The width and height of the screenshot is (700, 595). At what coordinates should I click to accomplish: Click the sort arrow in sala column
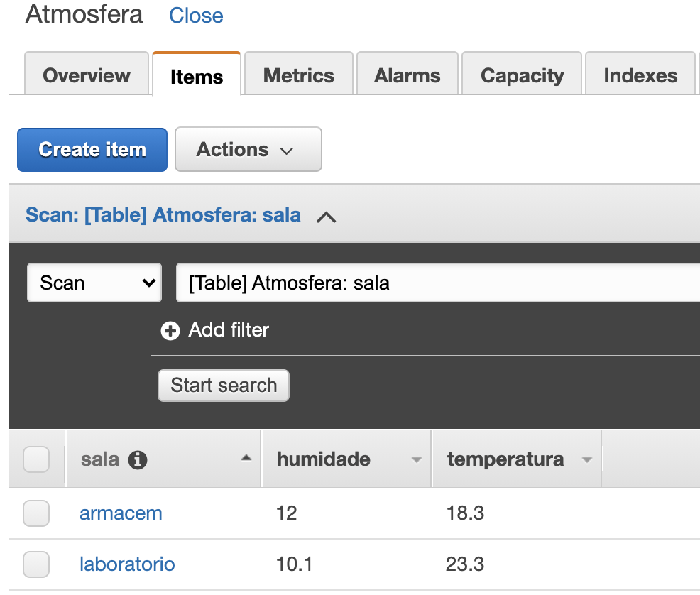tap(246, 459)
